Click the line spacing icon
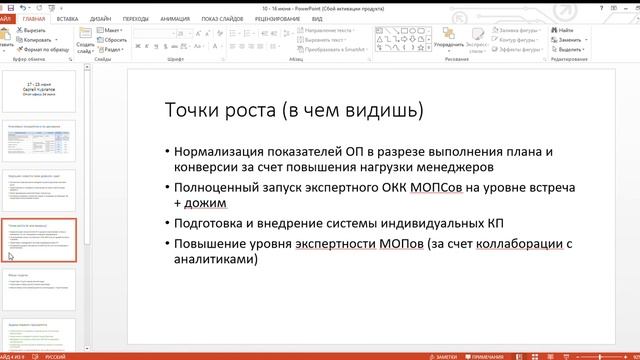 click(287, 33)
